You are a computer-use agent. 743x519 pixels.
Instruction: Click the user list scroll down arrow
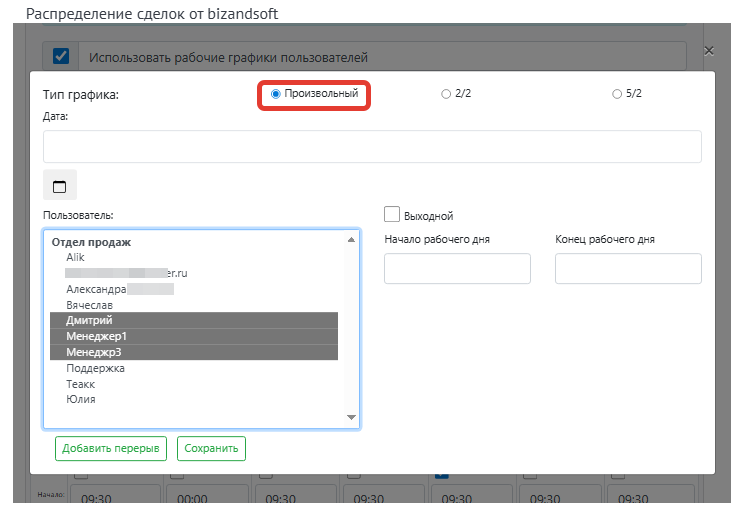tap(351, 417)
